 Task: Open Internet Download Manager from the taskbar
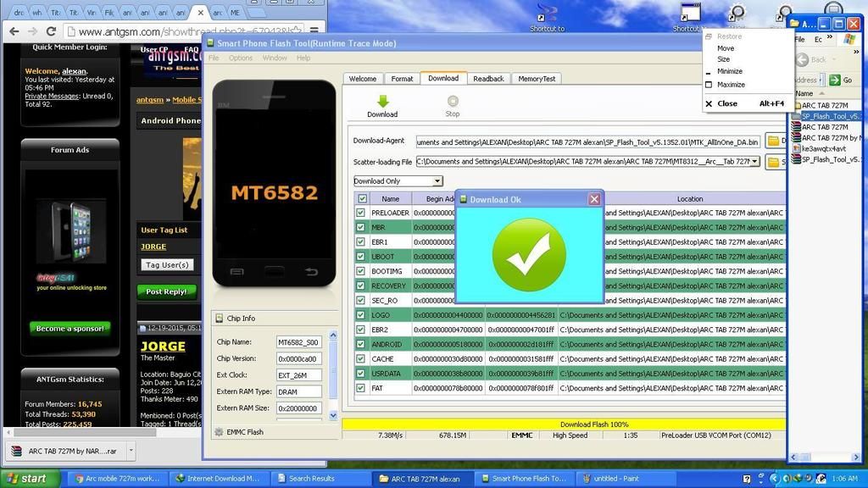218,479
